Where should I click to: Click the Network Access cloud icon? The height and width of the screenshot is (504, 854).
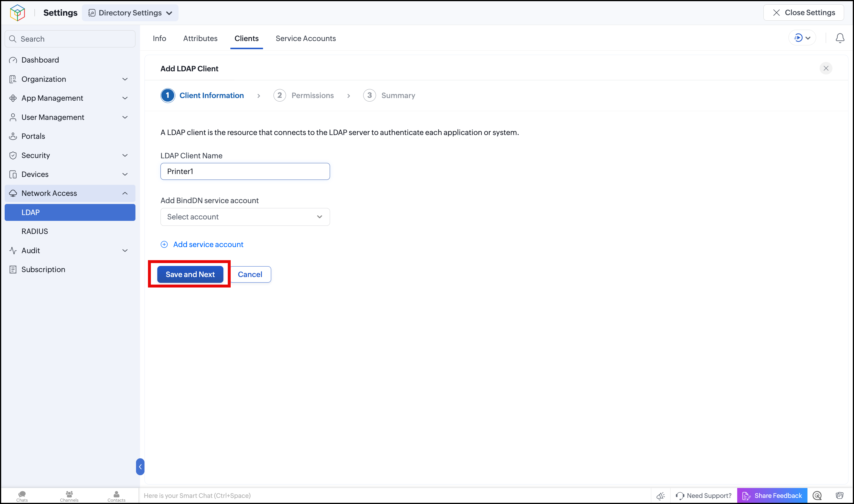(13, 193)
